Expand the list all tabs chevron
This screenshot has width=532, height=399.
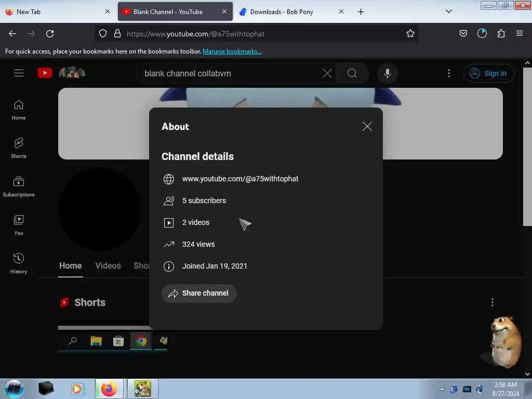pyautogui.click(x=448, y=11)
